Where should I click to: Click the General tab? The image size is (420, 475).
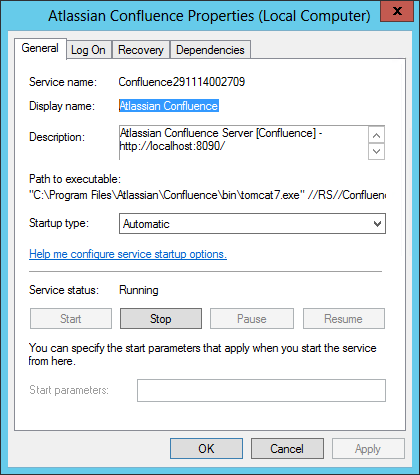(x=40, y=48)
